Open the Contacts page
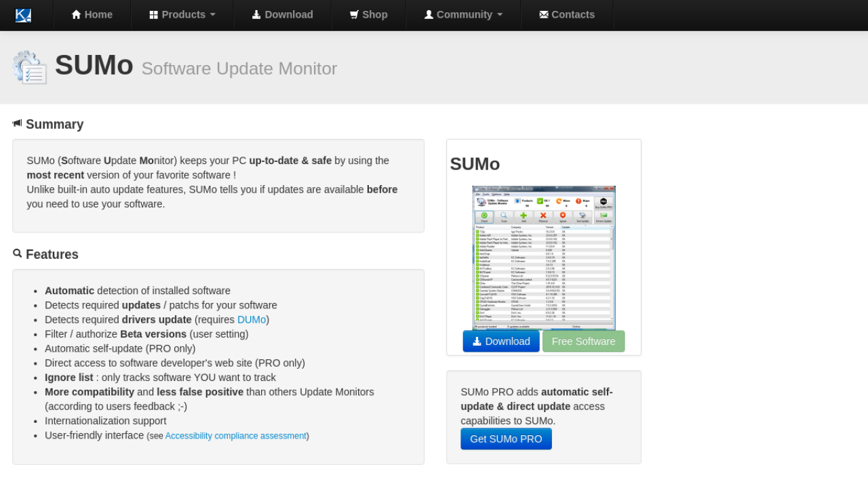The width and height of the screenshot is (868, 488). pos(567,15)
